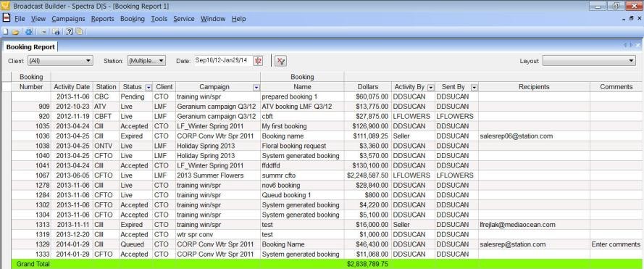Screen dimensions: 644x269
Task: Click the Dollars column header
Action: (367, 87)
